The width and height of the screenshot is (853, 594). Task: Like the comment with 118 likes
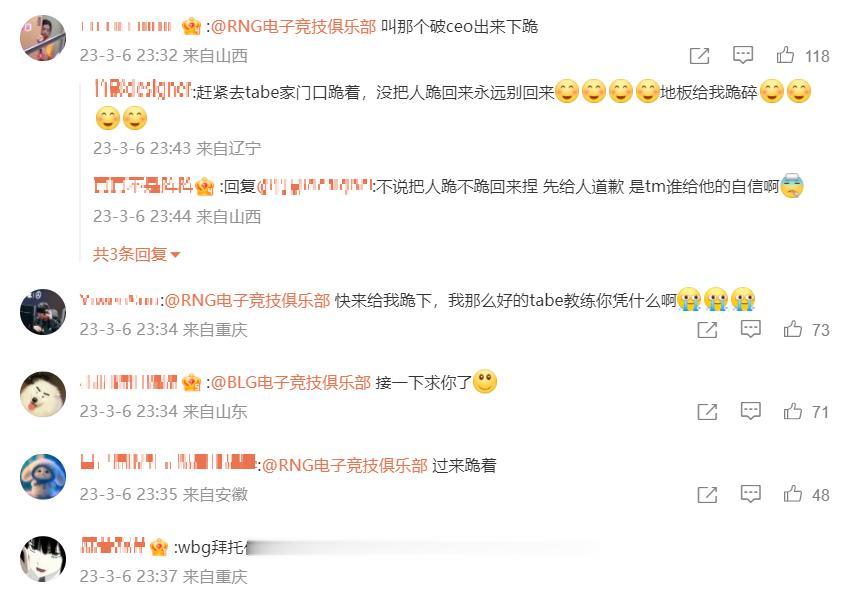785,55
